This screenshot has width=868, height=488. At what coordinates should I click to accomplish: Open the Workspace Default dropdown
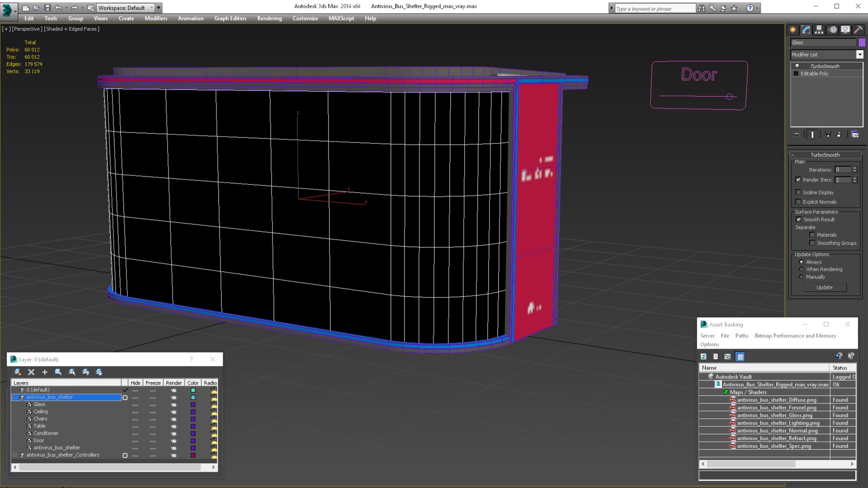(152, 8)
